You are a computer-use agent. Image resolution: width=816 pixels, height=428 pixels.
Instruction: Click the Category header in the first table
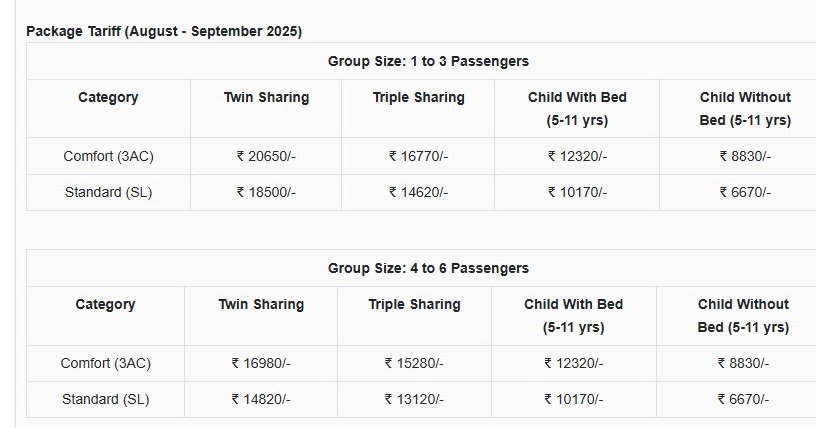click(x=108, y=97)
